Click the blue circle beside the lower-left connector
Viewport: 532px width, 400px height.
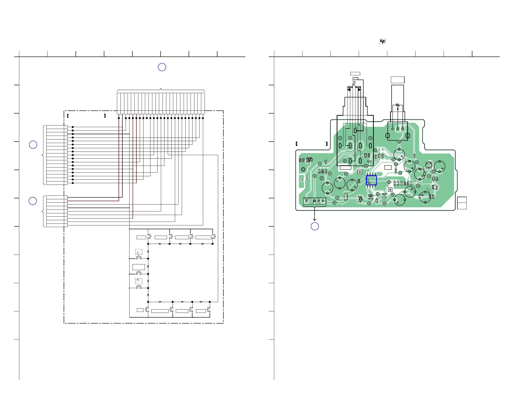(33, 201)
